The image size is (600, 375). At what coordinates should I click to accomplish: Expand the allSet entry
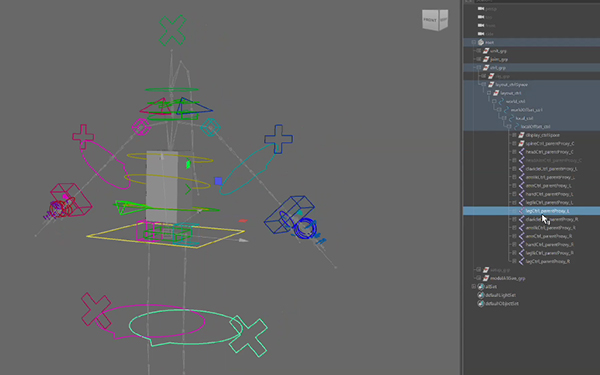pyautogui.click(x=474, y=286)
